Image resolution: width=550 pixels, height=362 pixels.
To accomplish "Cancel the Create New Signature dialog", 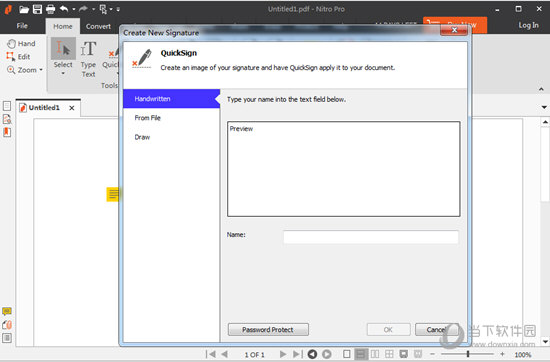I will click(x=437, y=330).
